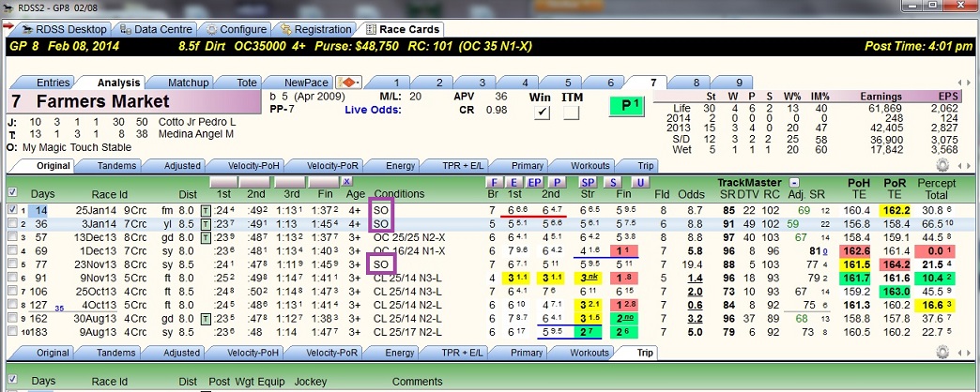Select horse number 8 tab
980x392 pixels.
click(697, 83)
